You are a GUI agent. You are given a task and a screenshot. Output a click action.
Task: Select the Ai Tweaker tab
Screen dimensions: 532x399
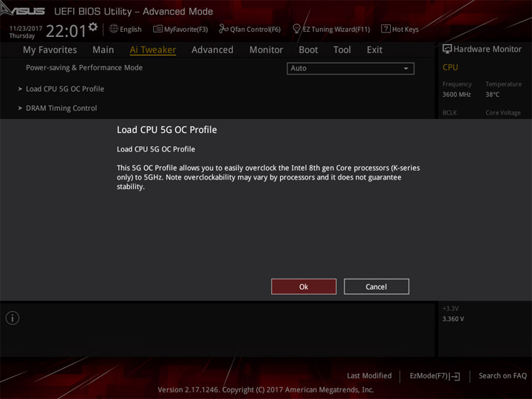click(153, 50)
